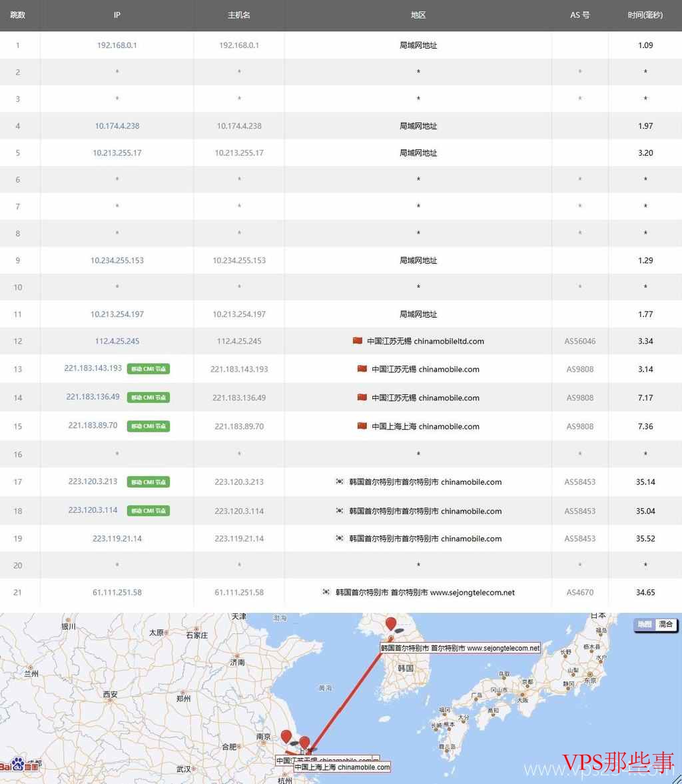Open the IP link 192.168.0.1
The height and width of the screenshot is (784, 682).
click(117, 45)
